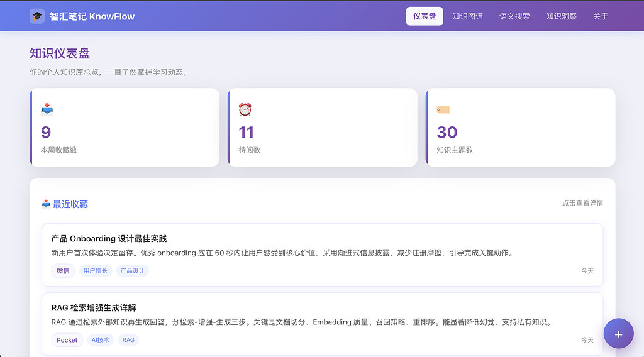Open the 知识主题数 stat card
Image resolution: width=644 pixels, height=357 pixels.
point(520,127)
